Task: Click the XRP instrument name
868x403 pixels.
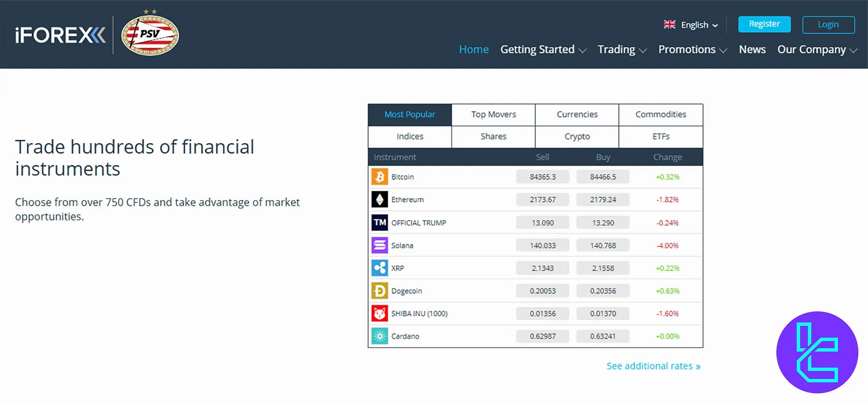Action: [398, 268]
